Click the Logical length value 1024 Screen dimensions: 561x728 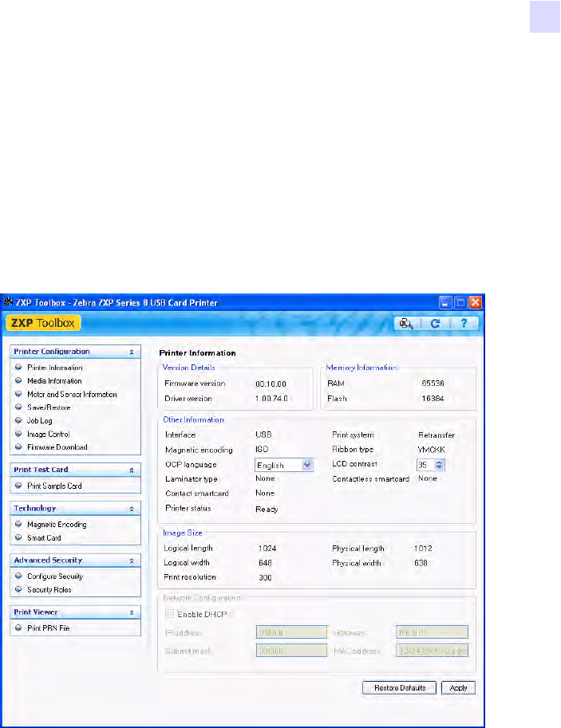click(x=267, y=549)
